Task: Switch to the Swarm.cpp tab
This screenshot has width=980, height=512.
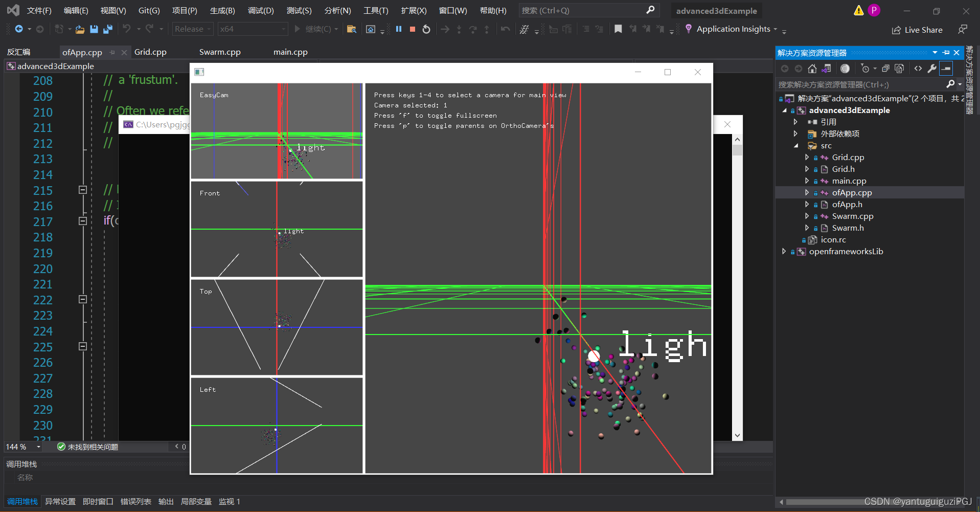Action: 220,52
